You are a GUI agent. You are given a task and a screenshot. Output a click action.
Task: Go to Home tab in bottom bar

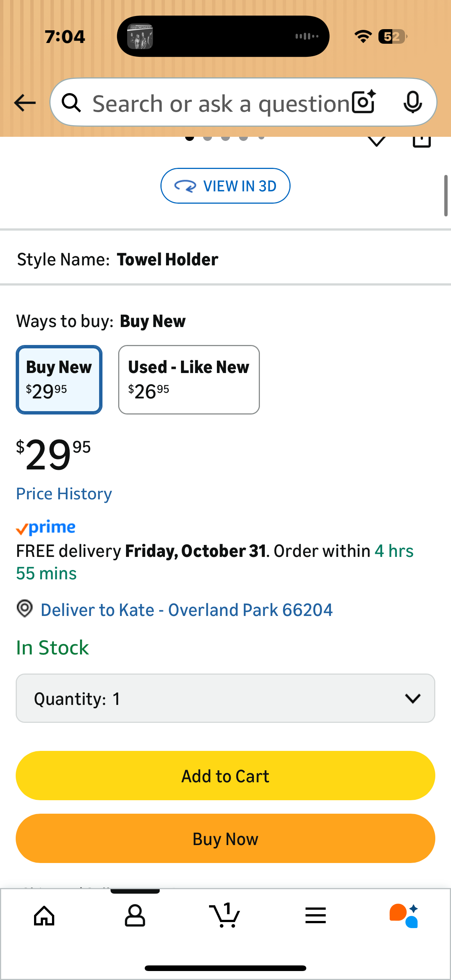45,915
